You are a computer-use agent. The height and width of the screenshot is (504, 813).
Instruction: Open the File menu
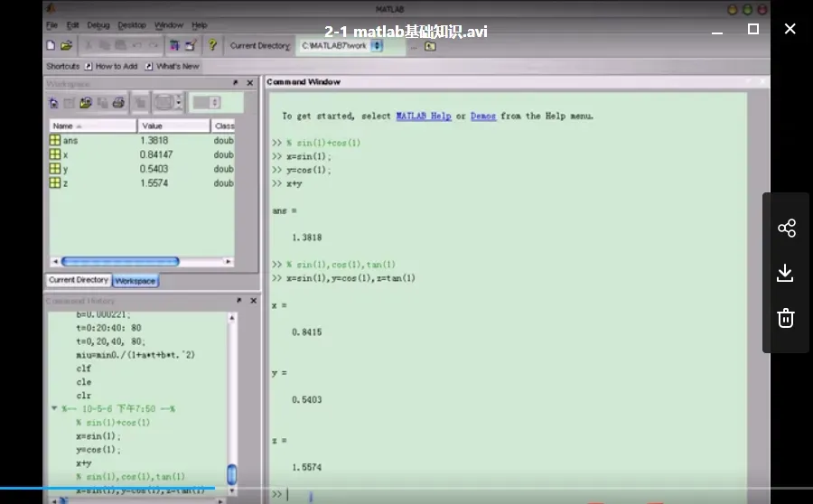click(x=51, y=25)
